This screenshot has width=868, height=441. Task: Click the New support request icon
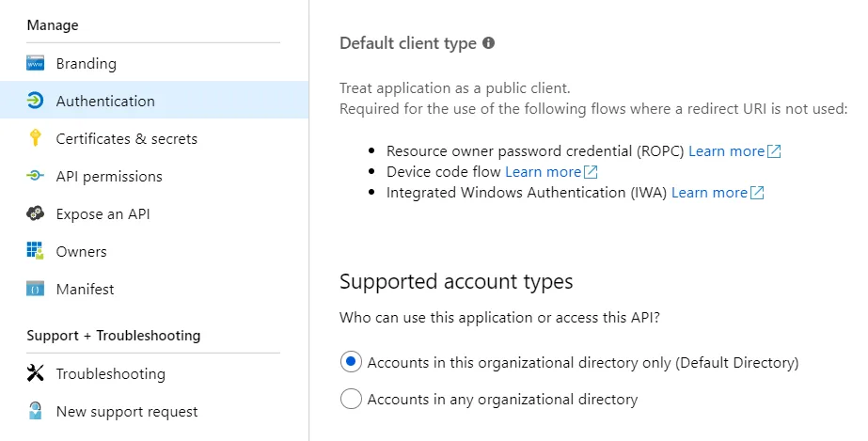click(x=36, y=412)
